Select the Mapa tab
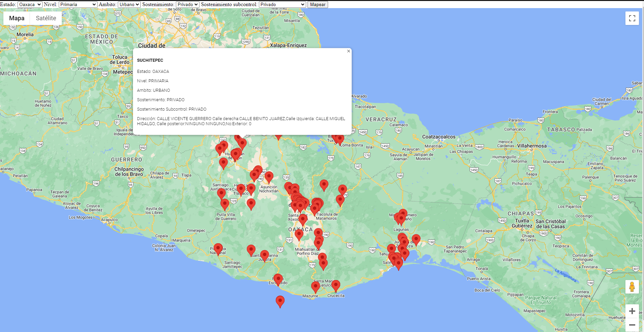 pyautogui.click(x=16, y=18)
